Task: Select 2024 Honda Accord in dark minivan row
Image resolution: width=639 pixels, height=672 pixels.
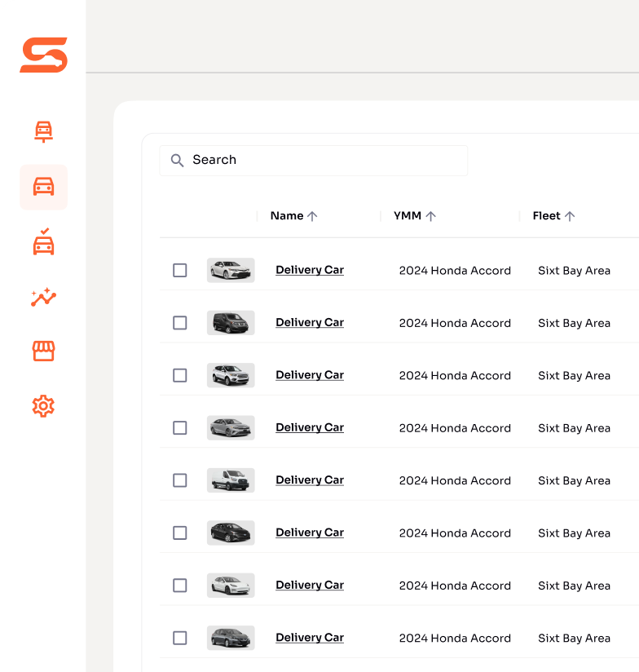Action: [x=455, y=323]
